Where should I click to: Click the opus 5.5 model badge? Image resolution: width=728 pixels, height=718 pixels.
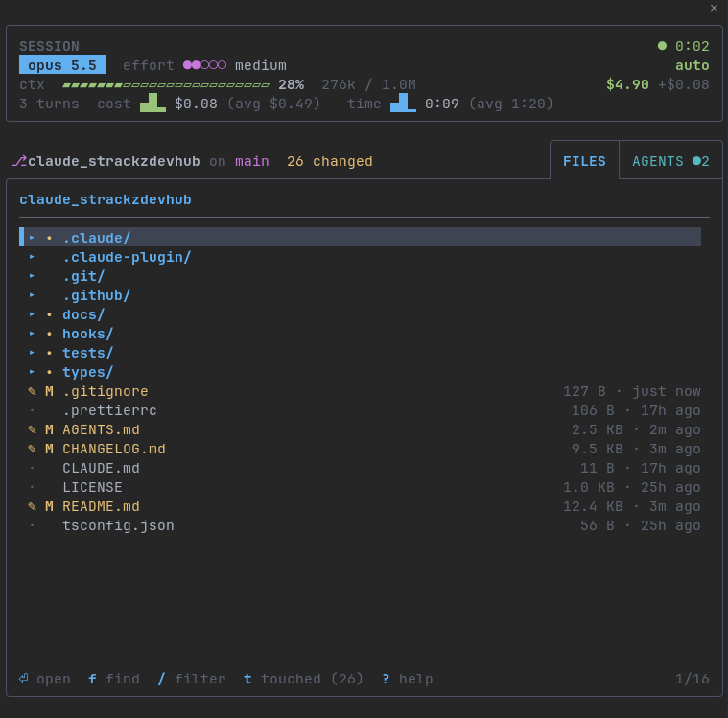point(62,64)
